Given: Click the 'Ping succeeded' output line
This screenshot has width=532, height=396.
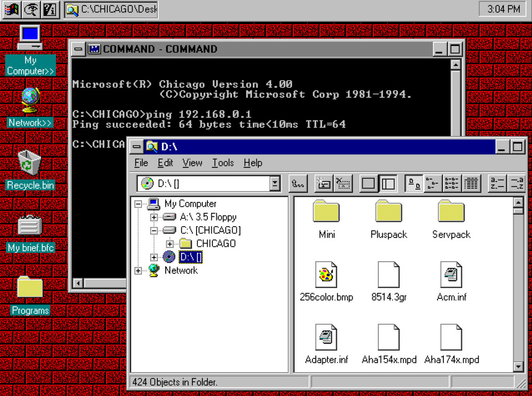Looking at the screenshot, I should click(x=209, y=124).
